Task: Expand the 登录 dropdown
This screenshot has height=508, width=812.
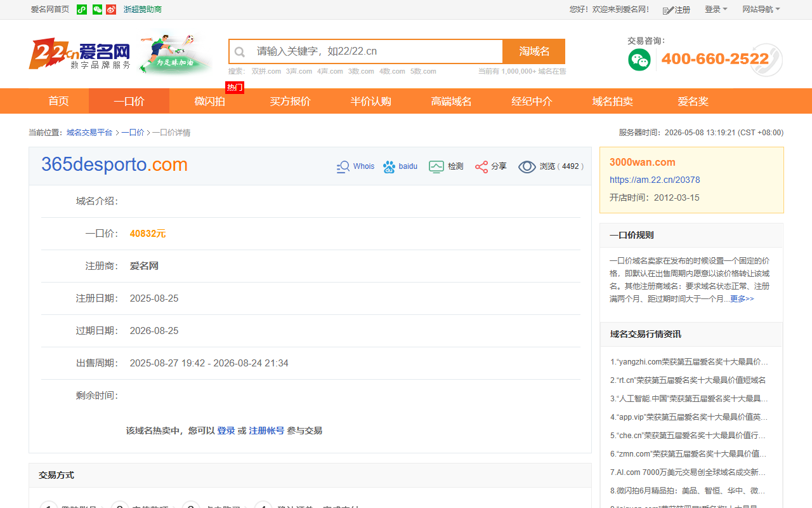Action: coord(716,10)
